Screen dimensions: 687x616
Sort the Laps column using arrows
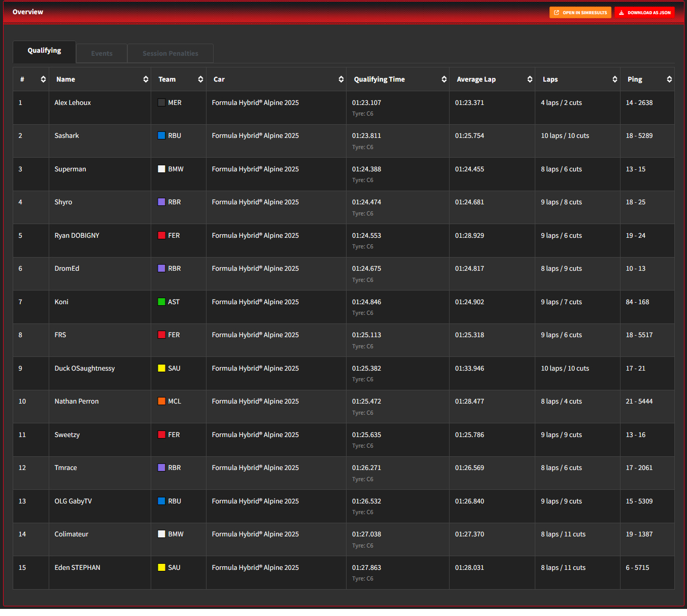click(614, 80)
